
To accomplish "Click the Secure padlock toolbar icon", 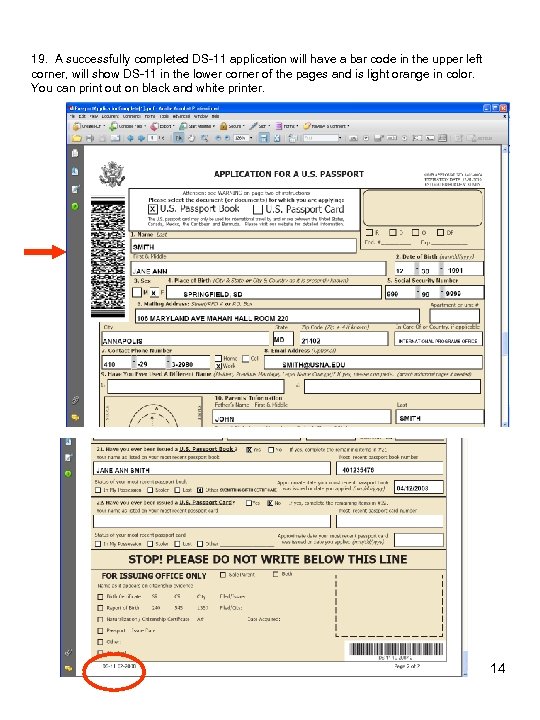I will coord(223,126).
